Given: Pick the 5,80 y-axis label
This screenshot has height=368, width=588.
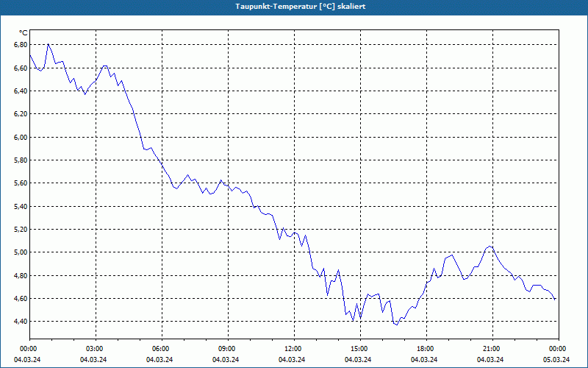Looking at the screenshot, I should [21, 160].
